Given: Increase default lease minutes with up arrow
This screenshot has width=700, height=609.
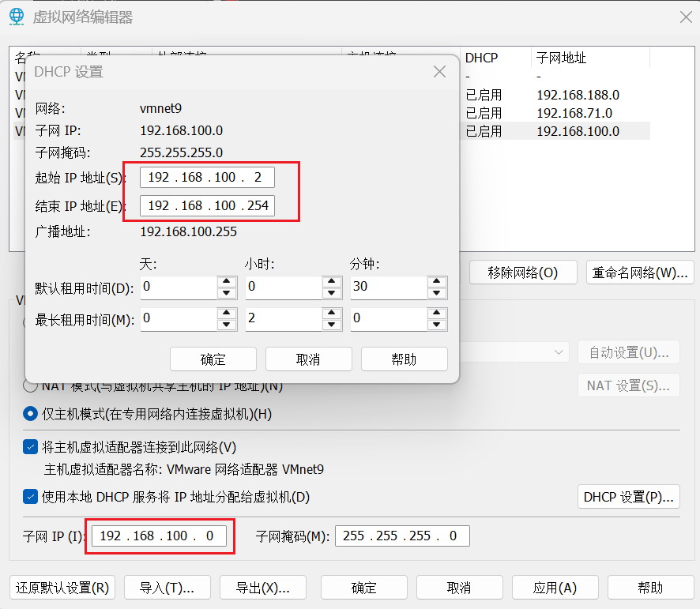Looking at the screenshot, I should point(436,281).
